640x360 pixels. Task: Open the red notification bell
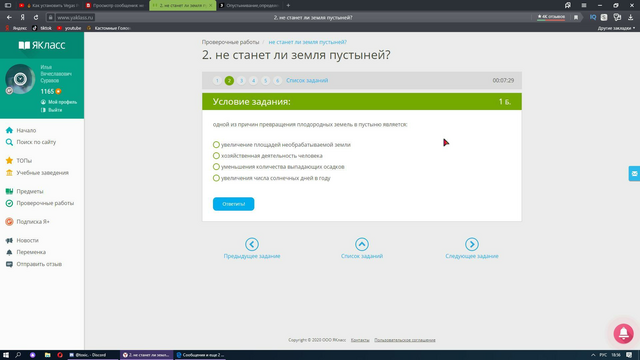(623, 333)
